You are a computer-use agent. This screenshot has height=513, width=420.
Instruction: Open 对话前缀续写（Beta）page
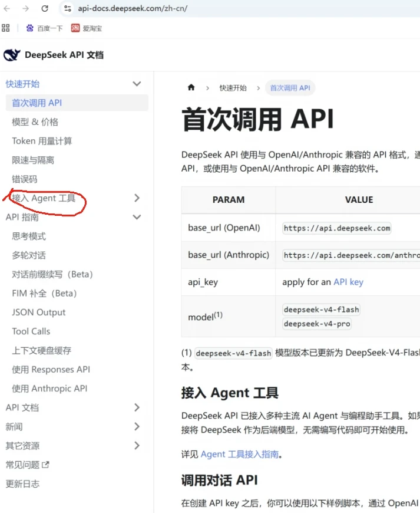[52, 274]
